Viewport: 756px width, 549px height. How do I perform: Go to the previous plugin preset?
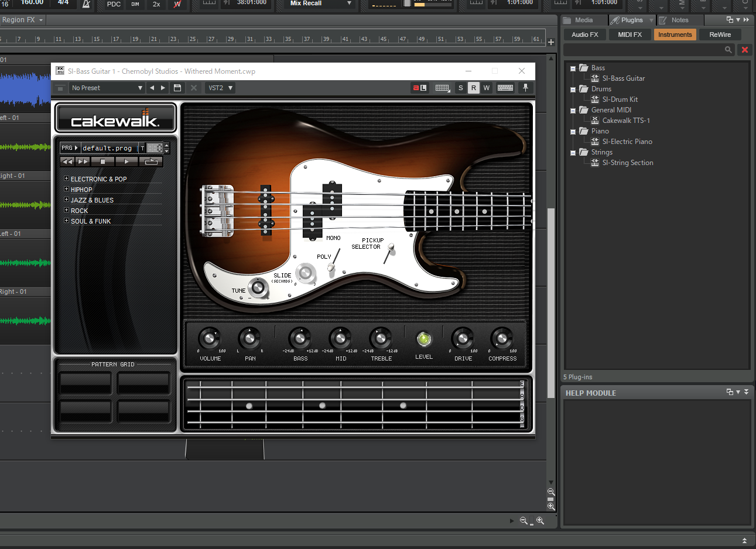pyautogui.click(x=152, y=88)
